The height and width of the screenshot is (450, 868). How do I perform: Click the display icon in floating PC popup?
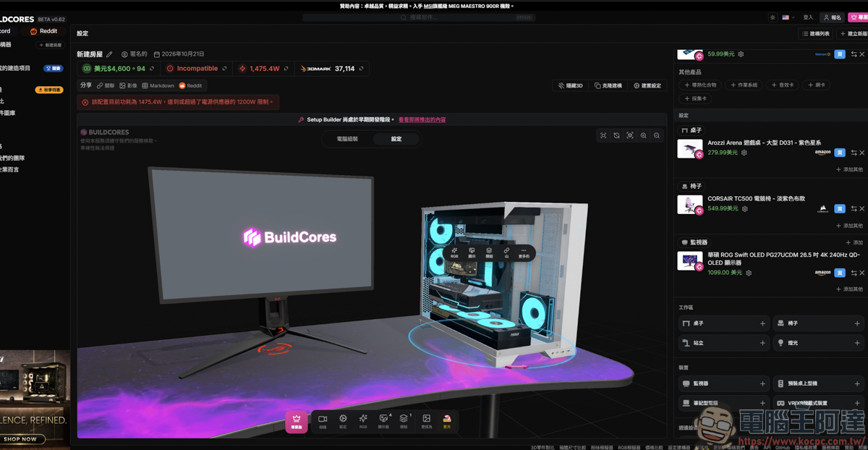(472, 252)
